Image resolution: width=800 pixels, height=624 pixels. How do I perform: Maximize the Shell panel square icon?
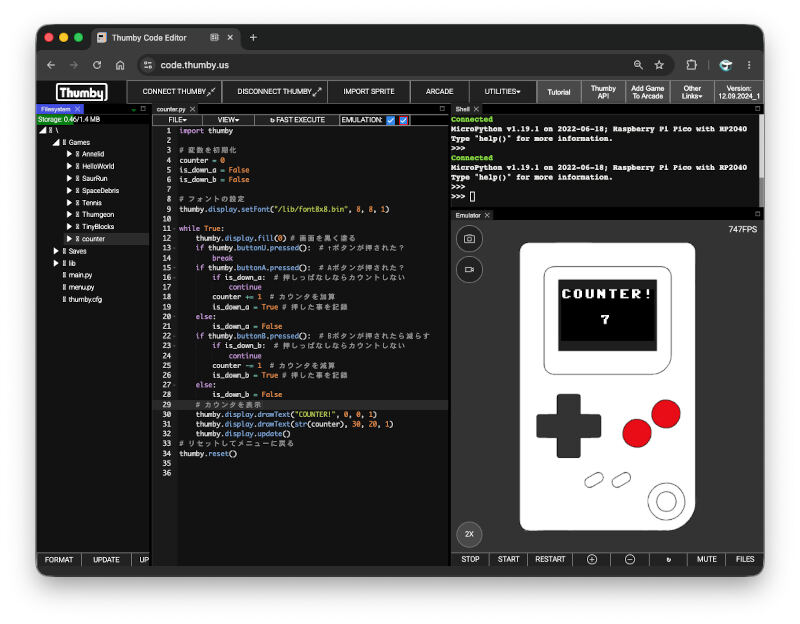(x=758, y=109)
